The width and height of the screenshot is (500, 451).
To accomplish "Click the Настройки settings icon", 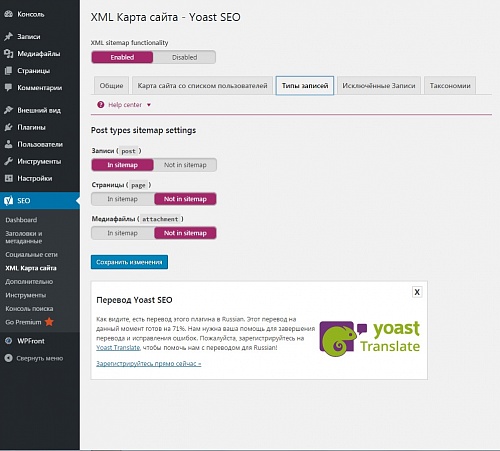I will [8, 178].
